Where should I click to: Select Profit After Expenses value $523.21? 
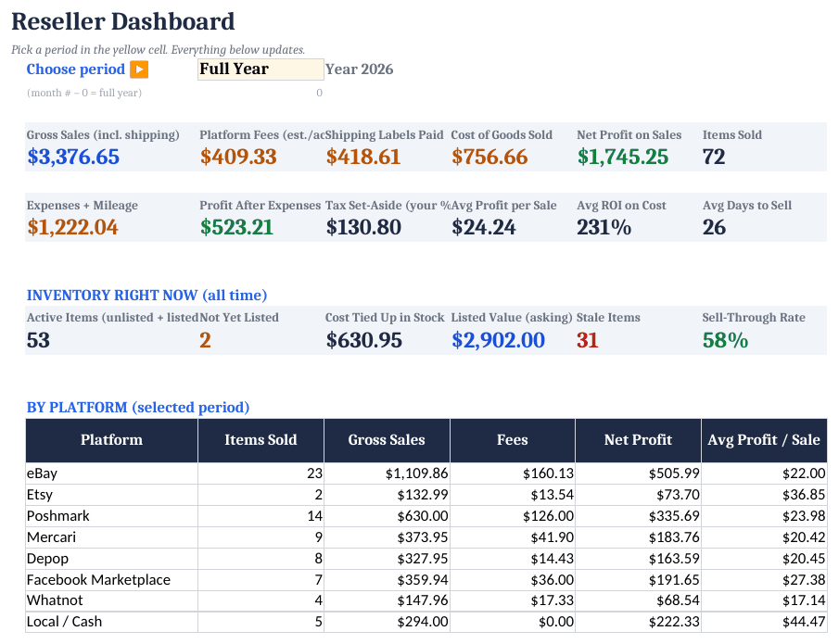pos(236,227)
